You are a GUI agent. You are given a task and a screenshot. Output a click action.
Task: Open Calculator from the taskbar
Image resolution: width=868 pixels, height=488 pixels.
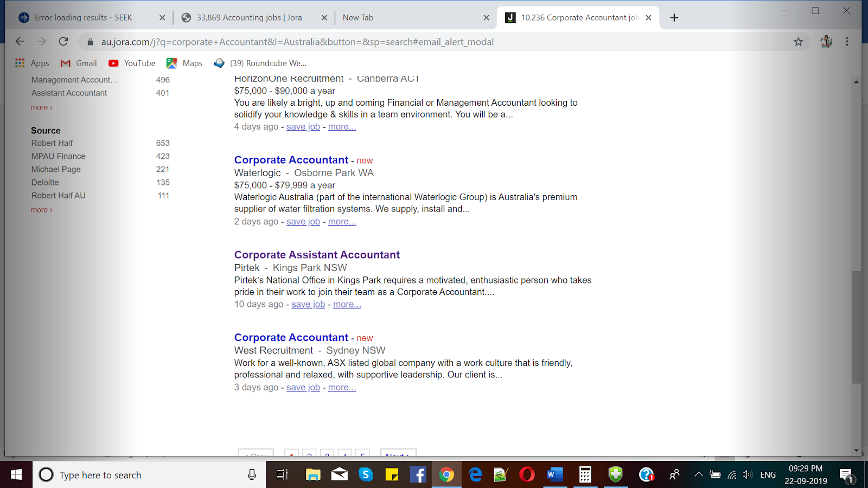585,475
